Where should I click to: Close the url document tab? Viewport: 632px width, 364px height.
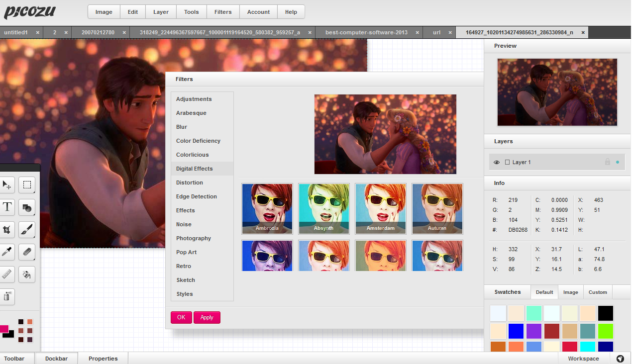coord(450,32)
